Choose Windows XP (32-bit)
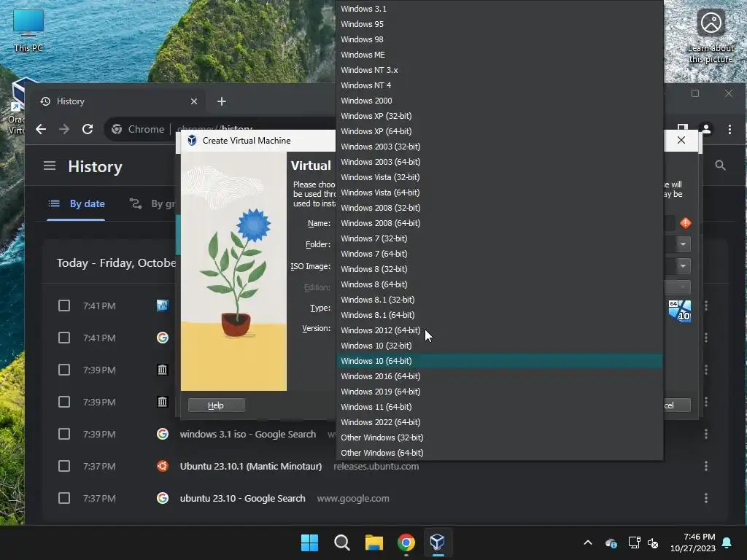This screenshot has width=747, height=560. tap(499, 116)
